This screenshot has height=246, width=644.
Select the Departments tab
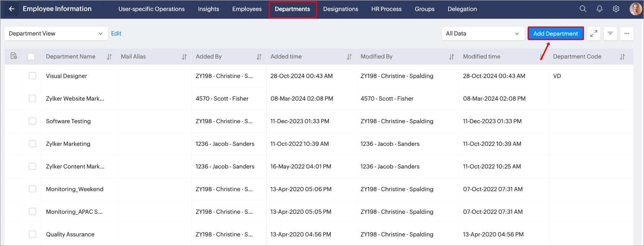tap(292, 9)
